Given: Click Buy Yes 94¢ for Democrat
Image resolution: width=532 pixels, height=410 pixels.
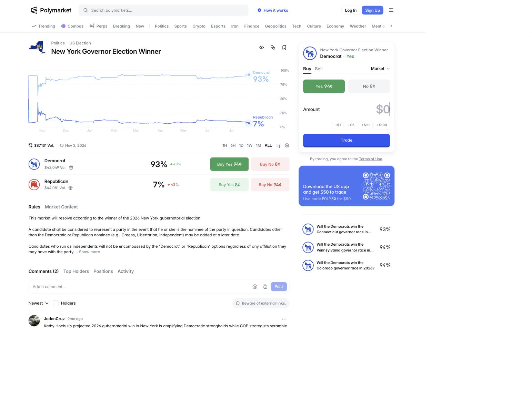Looking at the screenshot, I should coord(229,164).
